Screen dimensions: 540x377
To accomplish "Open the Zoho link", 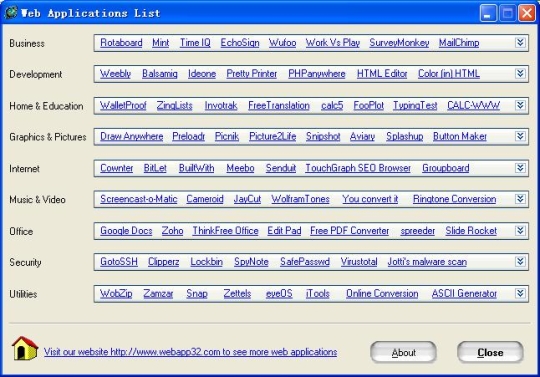I will pos(172,231).
